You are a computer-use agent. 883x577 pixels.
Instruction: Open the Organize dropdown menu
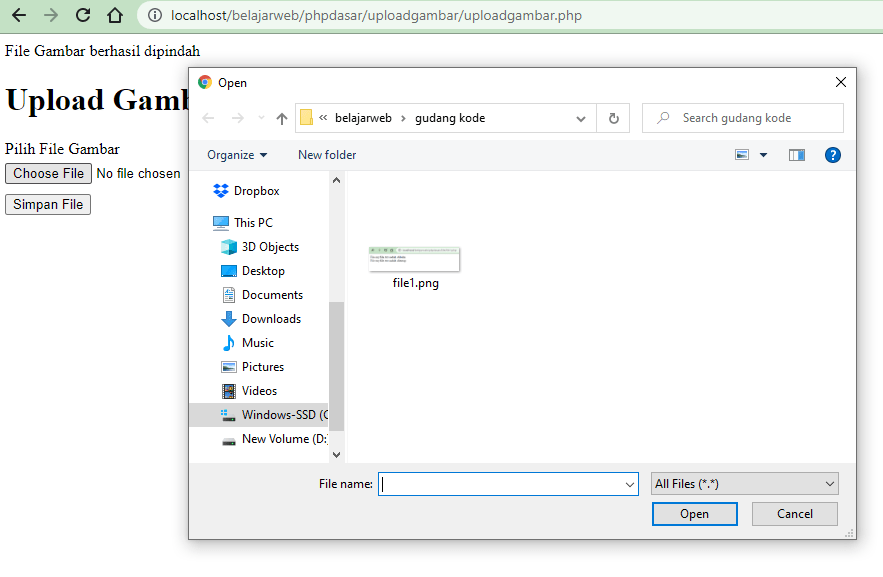(237, 155)
